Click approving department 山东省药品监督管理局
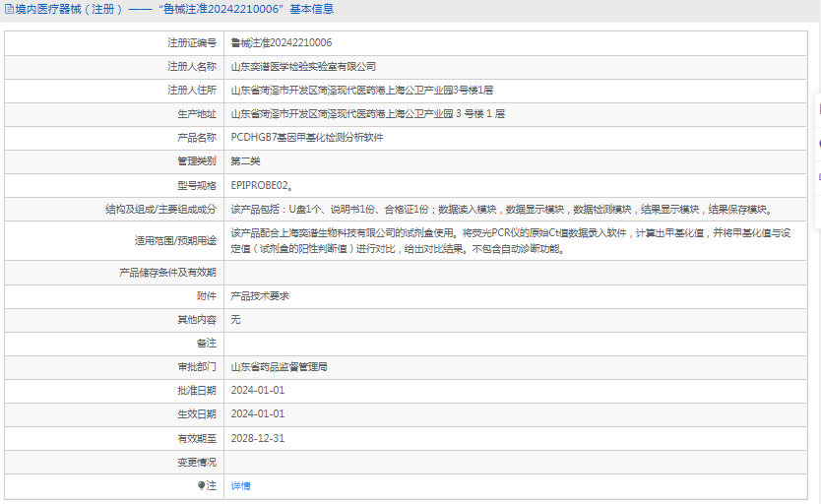 click(x=279, y=367)
